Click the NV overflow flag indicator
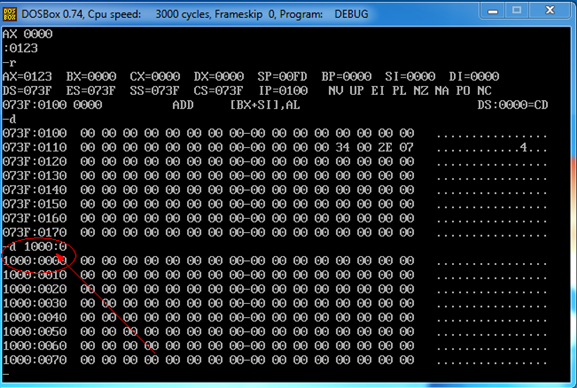Viewport: 577px width, 388px height. (x=335, y=91)
